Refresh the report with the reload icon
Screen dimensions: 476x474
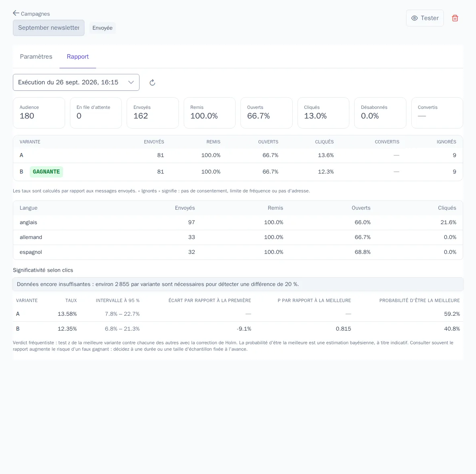[152, 82]
